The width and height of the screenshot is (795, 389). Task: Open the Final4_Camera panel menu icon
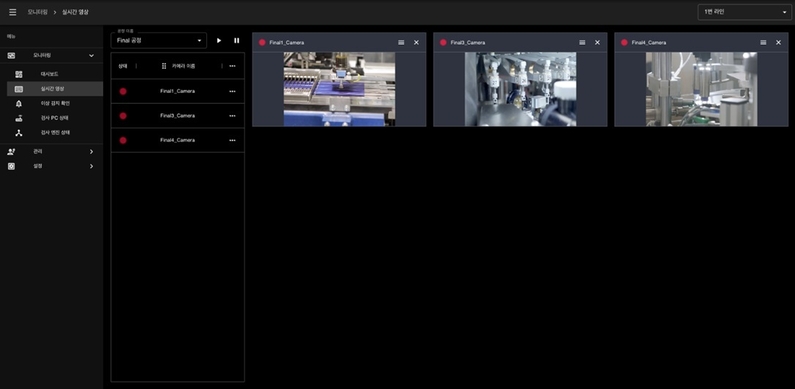pyautogui.click(x=763, y=43)
